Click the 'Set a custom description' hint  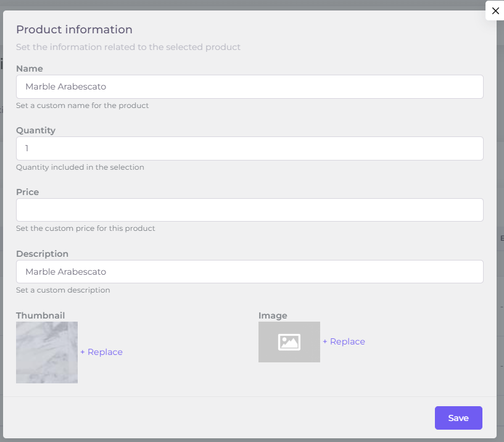[63, 290]
